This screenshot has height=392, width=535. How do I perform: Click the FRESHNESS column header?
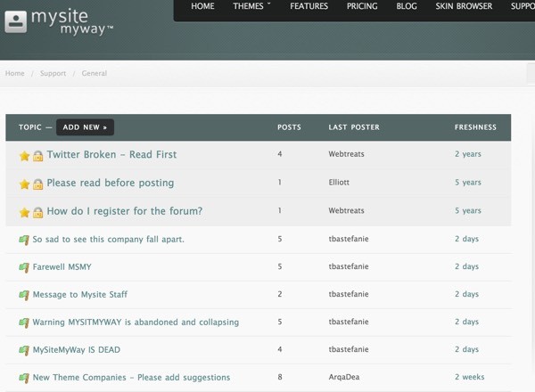click(x=475, y=127)
